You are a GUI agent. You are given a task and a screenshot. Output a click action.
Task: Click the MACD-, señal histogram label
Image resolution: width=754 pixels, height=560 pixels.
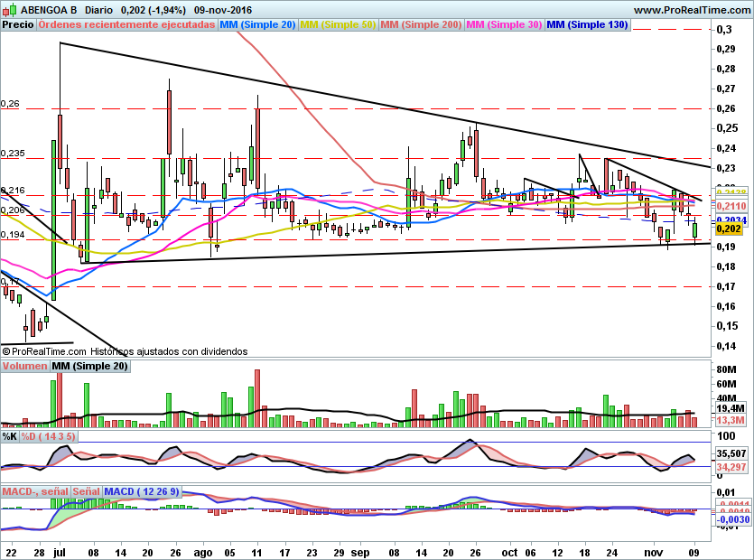[35, 491]
